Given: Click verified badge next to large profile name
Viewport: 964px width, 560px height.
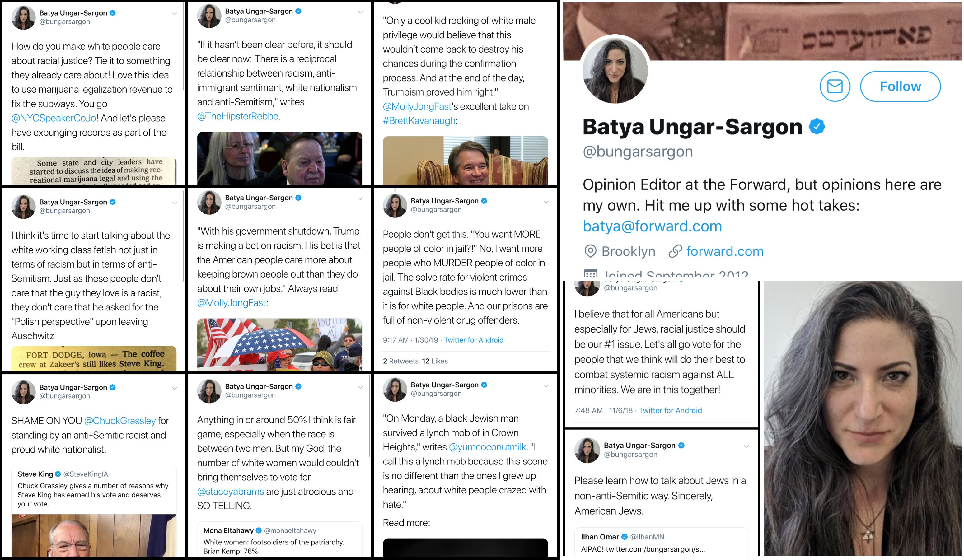Looking at the screenshot, I should click(x=817, y=127).
